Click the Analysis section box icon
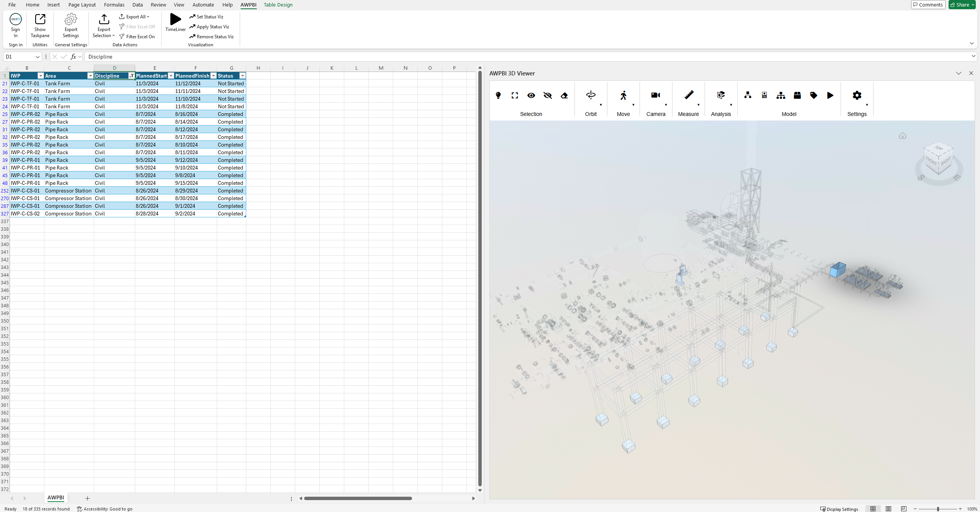The image size is (980, 512). pyautogui.click(x=721, y=95)
